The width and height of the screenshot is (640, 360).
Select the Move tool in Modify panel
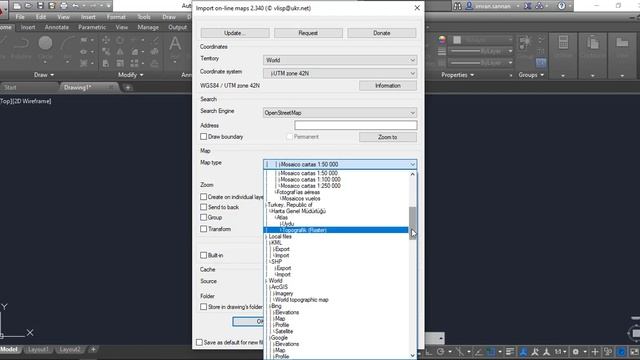pos(106,40)
